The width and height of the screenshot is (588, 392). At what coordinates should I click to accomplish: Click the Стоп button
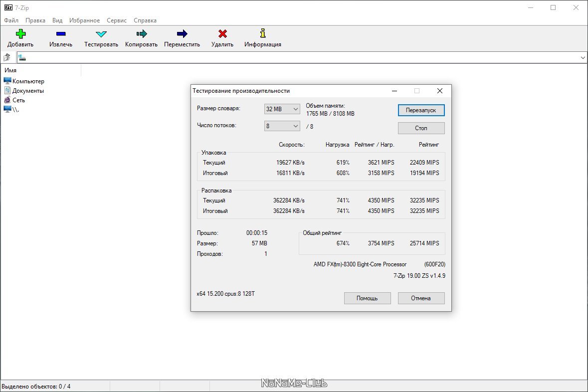click(x=421, y=128)
